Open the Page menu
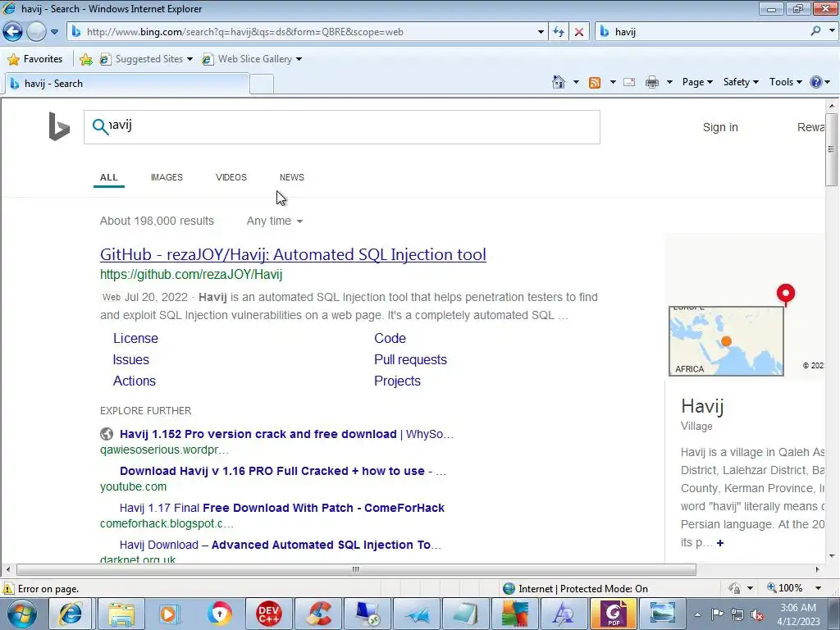840x630 pixels. [x=697, y=82]
